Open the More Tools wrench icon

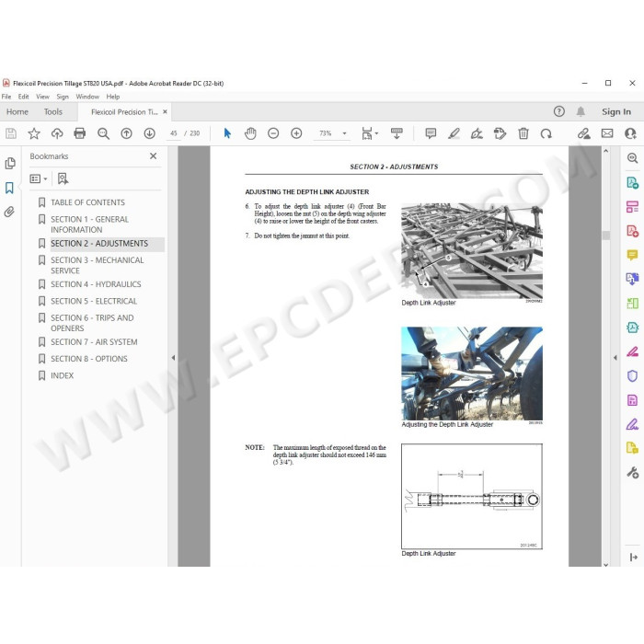coord(632,472)
